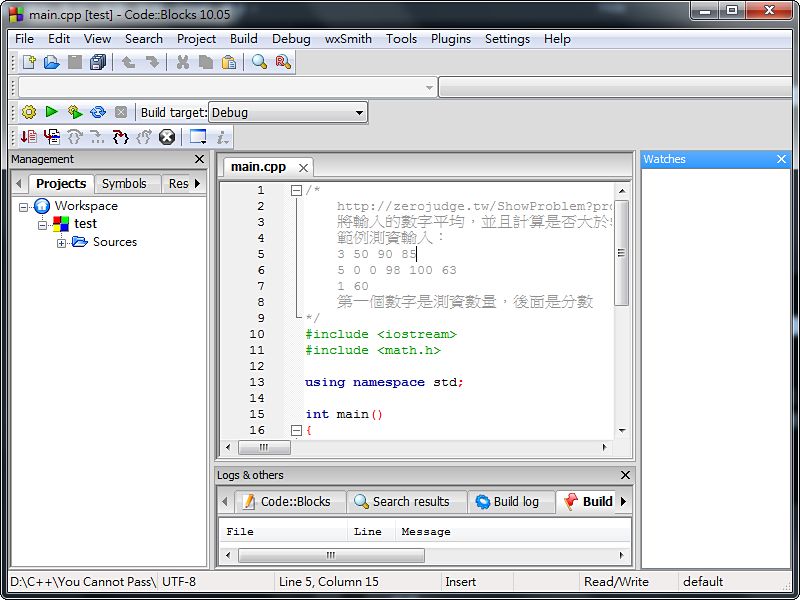The width and height of the screenshot is (800, 600).
Task: Open the File menu
Action: pyautogui.click(x=24, y=39)
